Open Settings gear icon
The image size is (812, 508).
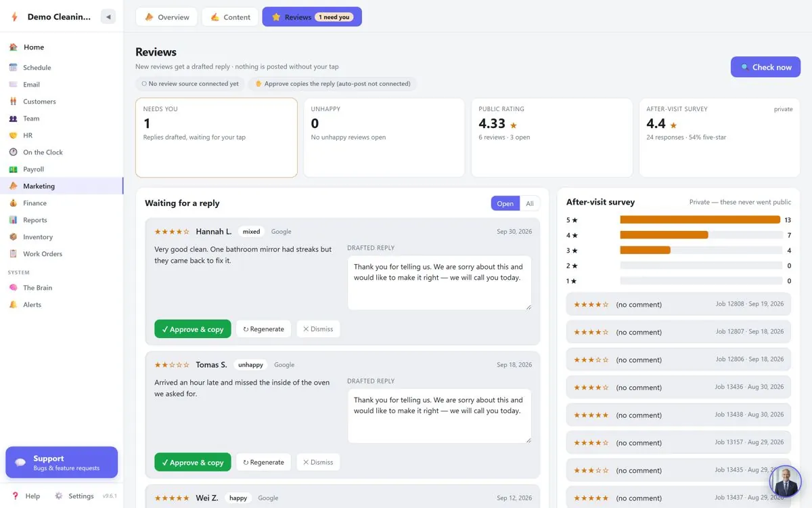pyautogui.click(x=59, y=496)
